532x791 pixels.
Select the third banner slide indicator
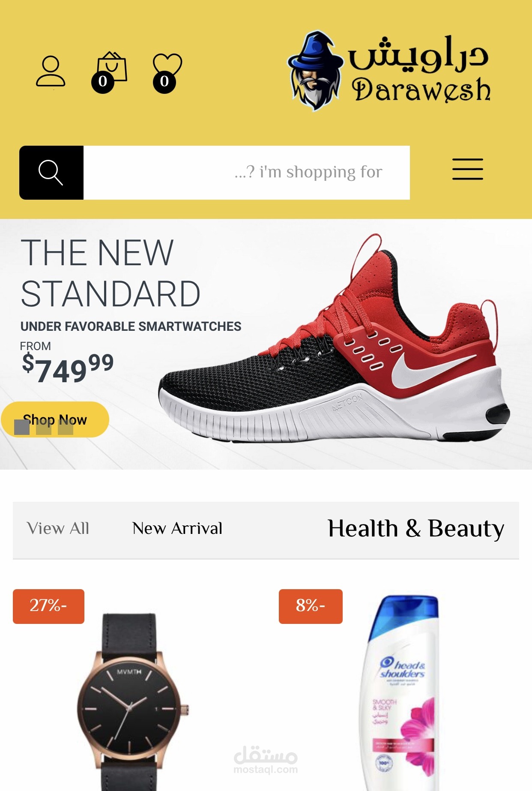[x=66, y=427]
